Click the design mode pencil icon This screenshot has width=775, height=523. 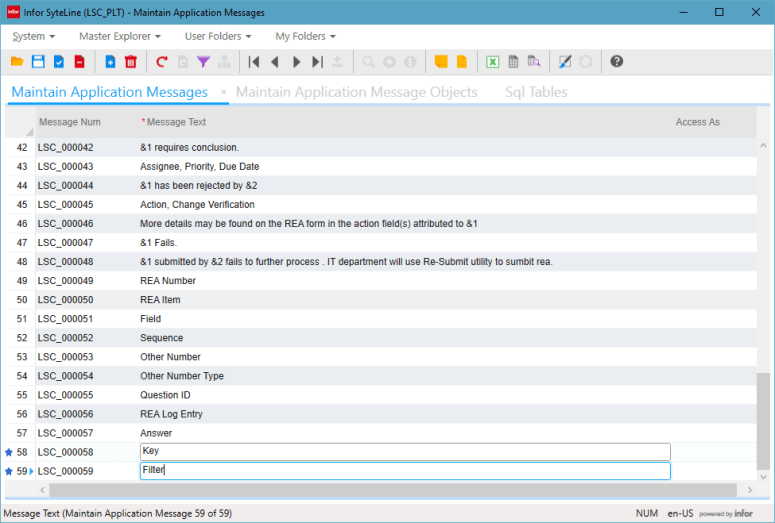(565, 62)
